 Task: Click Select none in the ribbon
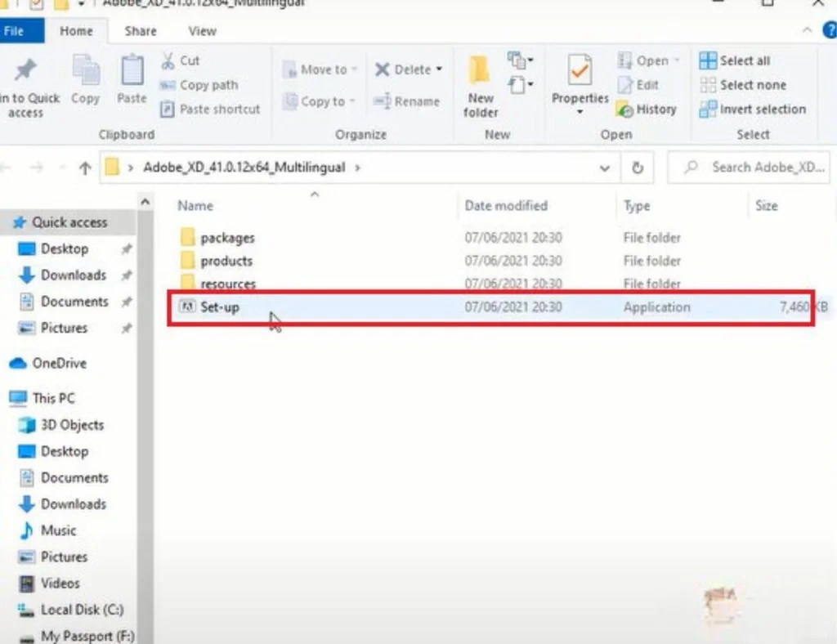(743, 85)
